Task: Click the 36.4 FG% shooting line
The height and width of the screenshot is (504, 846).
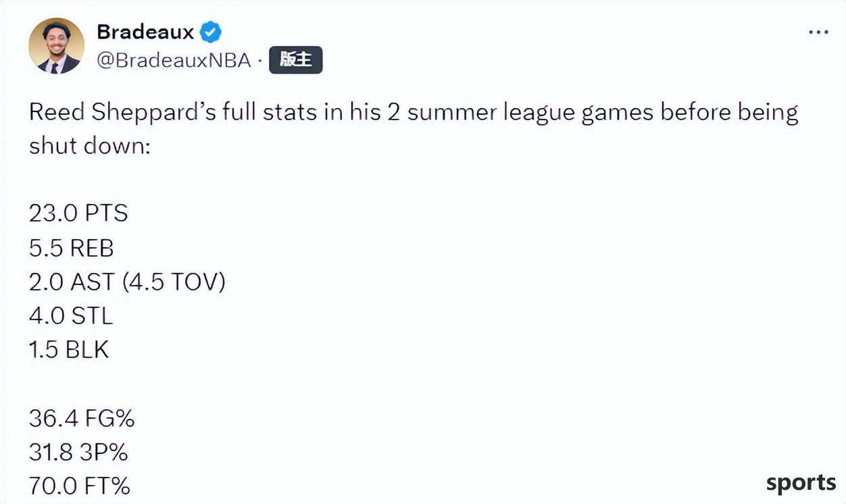Action: pyautogui.click(x=82, y=419)
